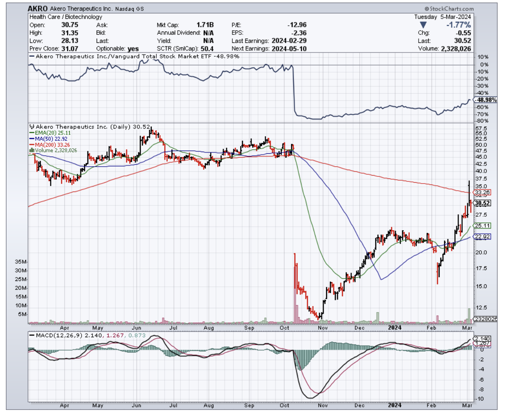Click the blue MA(50) legend line marker

pos(32,138)
